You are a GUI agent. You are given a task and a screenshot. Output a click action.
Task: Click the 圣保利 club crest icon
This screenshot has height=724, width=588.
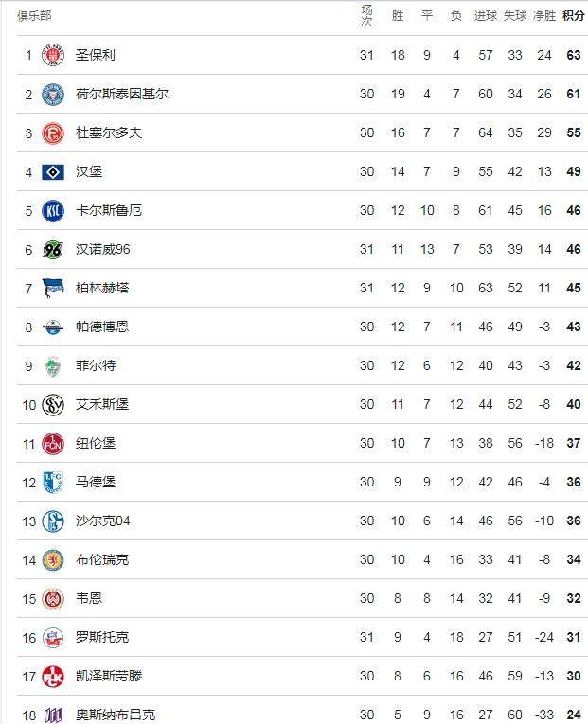53,55
